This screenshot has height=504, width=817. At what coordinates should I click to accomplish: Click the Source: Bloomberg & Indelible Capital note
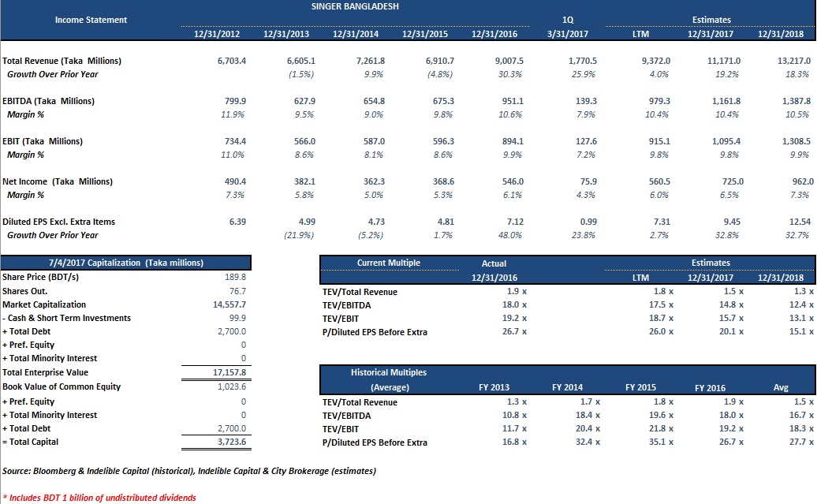189,471
